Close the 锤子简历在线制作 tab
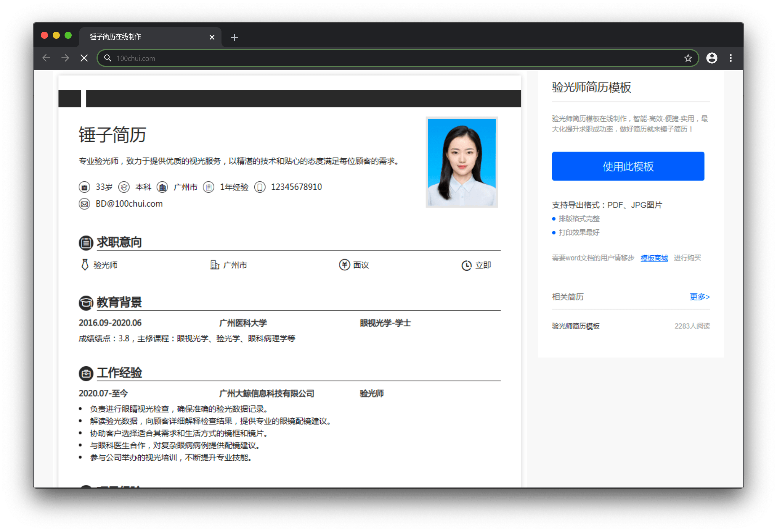 point(212,37)
